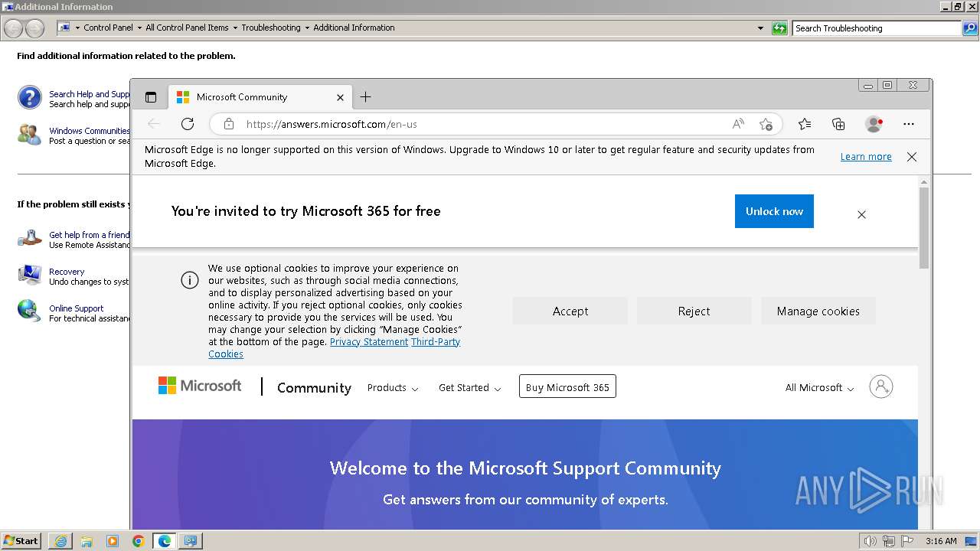Select Additional Information breadcrumb
The image size is (980, 551).
(x=354, y=28)
